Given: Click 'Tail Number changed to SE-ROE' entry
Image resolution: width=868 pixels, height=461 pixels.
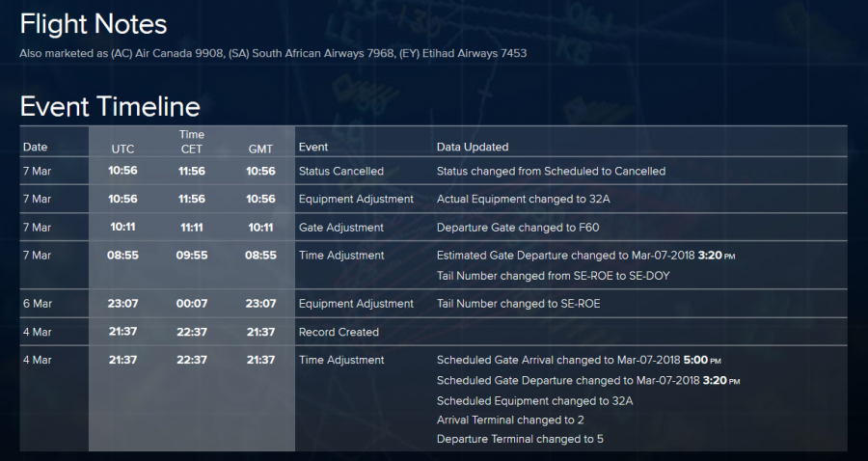Looking at the screenshot, I should 511,304.
